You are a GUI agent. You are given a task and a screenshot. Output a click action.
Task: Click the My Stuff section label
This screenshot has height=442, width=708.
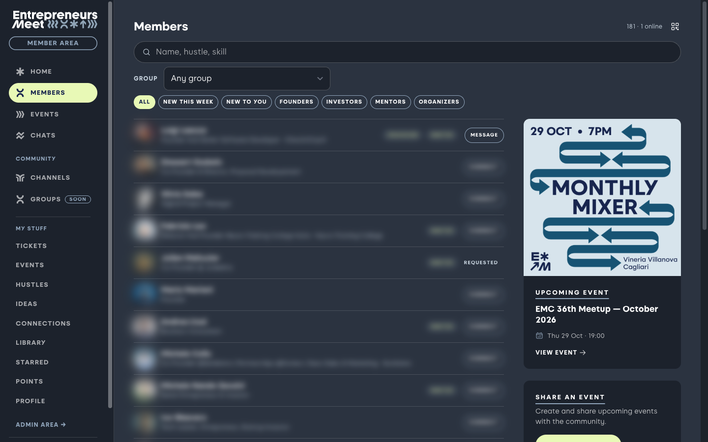coord(31,228)
